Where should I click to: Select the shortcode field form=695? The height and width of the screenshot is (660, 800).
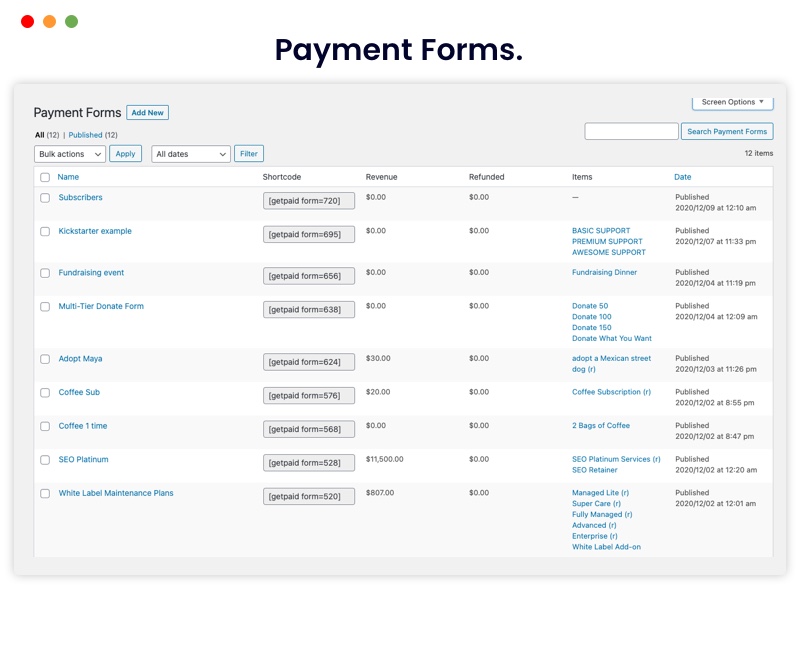(x=309, y=235)
